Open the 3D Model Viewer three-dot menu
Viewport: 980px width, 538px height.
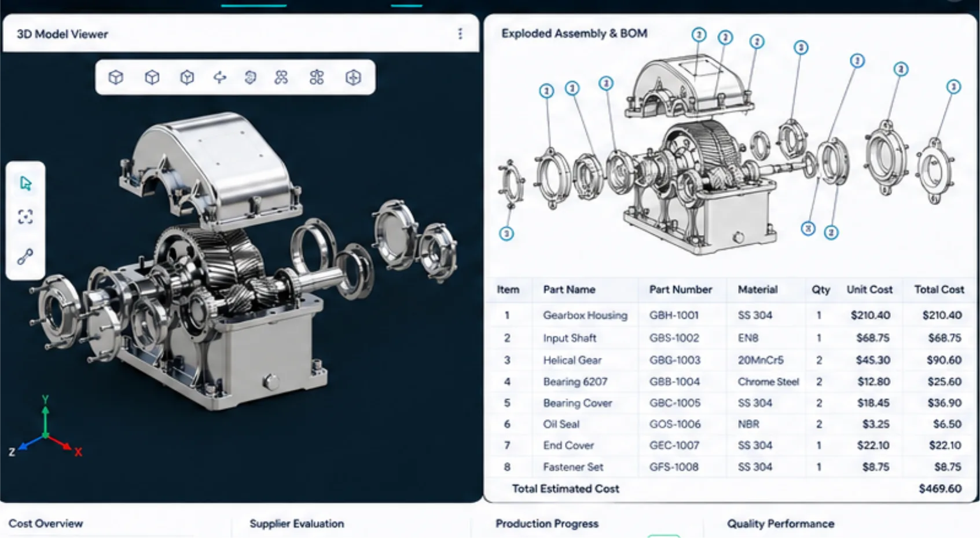tap(460, 34)
